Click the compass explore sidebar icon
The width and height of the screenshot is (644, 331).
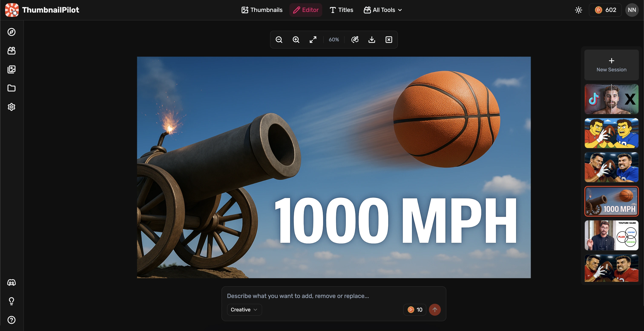click(11, 32)
